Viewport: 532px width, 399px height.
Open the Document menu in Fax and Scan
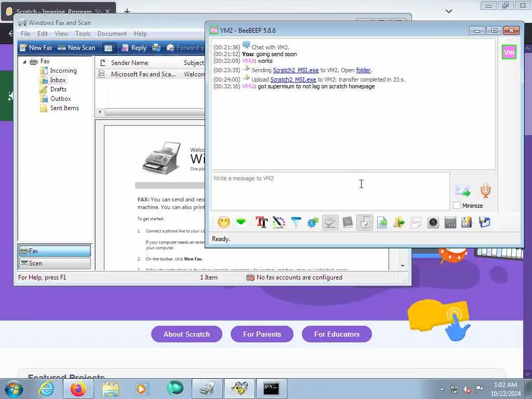click(112, 34)
